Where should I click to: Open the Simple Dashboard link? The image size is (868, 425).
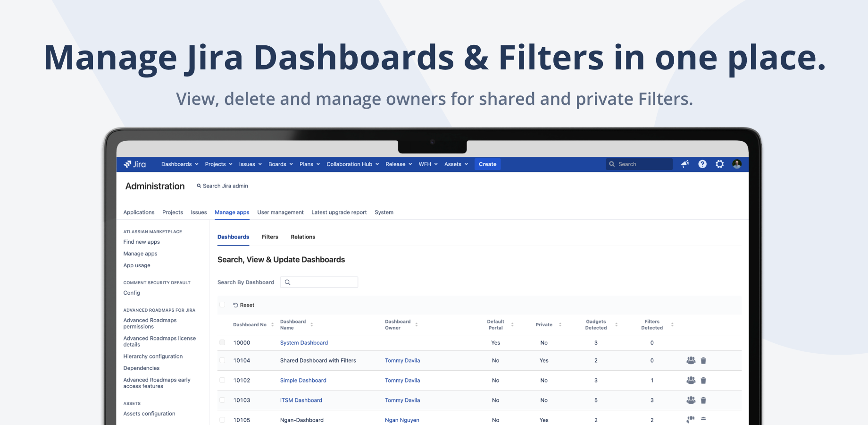point(303,381)
